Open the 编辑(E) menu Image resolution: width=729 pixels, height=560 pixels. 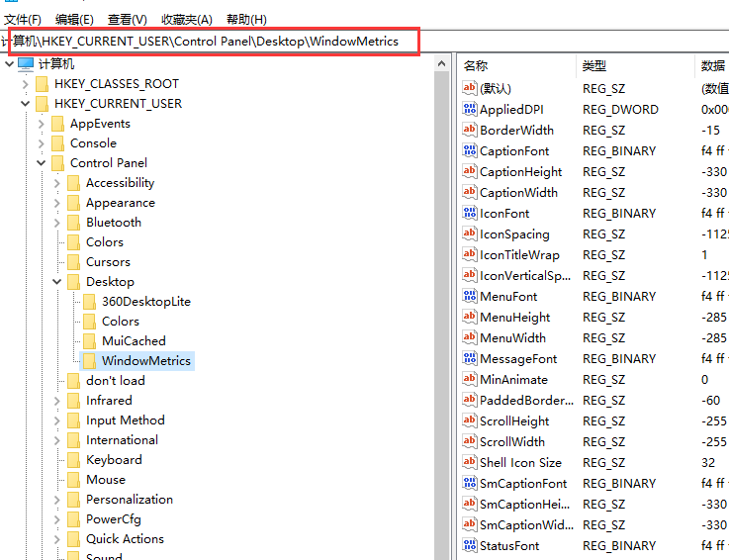pyautogui.click(x=74, y=20)
